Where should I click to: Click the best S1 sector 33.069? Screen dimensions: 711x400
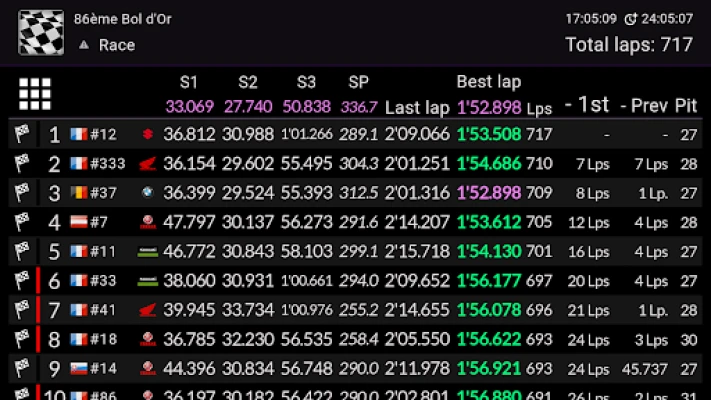[x=190, y=107]
